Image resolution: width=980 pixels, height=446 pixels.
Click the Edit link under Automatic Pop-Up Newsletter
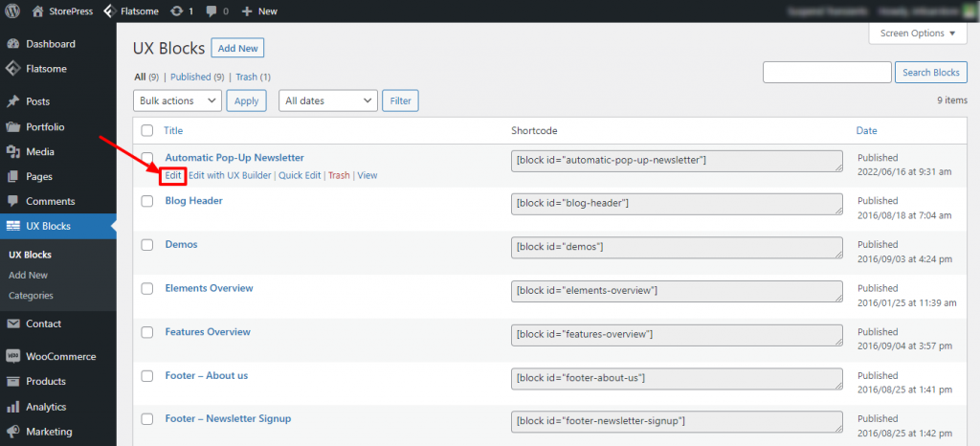(x=173, y=175)
